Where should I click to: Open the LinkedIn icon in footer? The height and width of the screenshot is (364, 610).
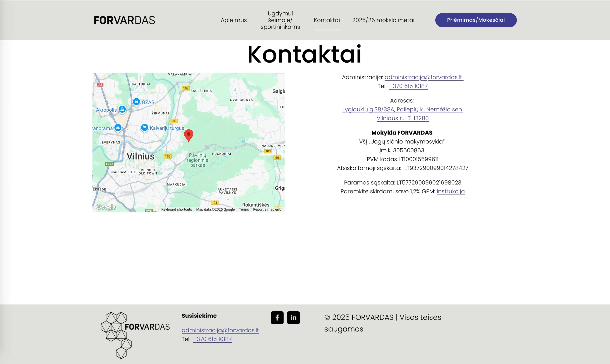coord(293,318)
